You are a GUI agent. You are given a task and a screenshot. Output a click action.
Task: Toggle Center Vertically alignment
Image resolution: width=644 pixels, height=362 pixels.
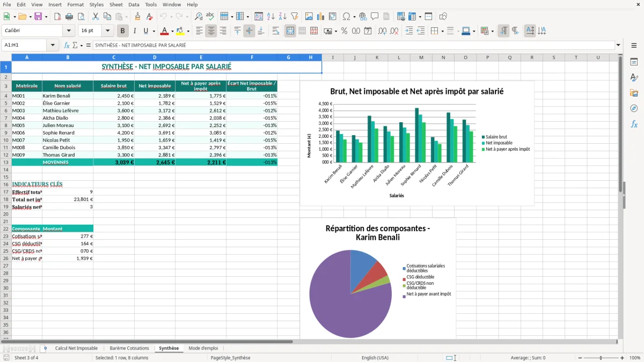(x=249, y=31)
